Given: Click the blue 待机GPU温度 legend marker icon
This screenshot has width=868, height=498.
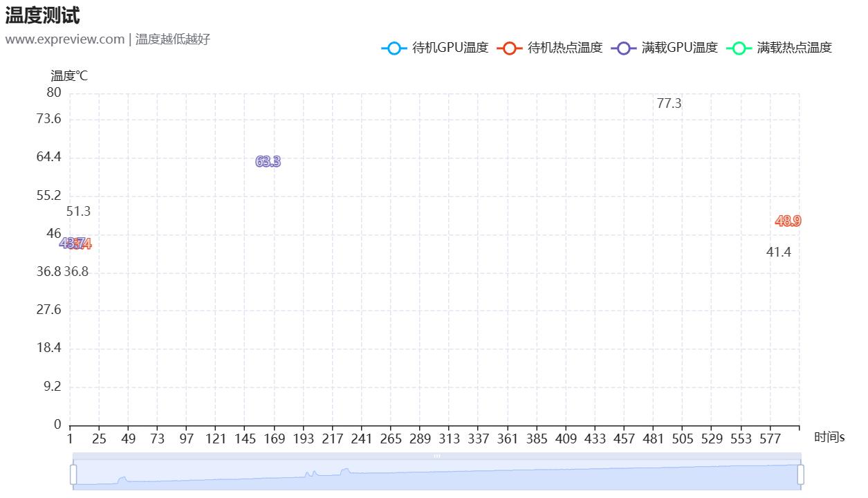Looking at the screenshot, I should [x=394, y=48].
